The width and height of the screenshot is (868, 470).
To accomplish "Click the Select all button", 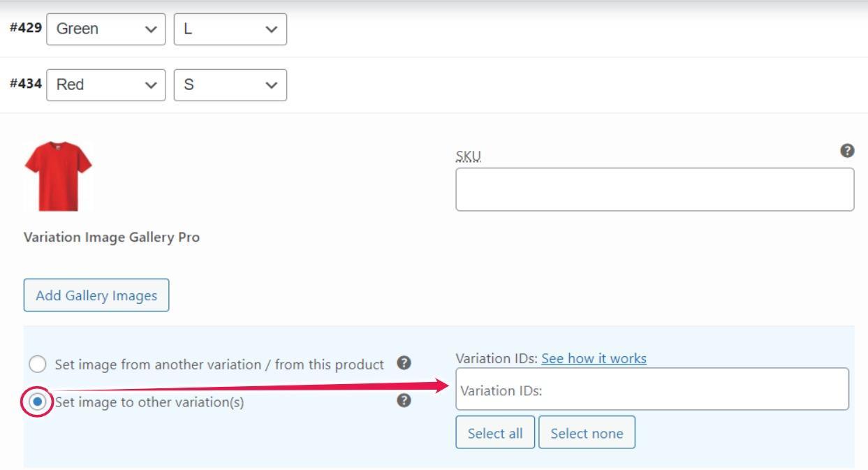I will click(x=495, y=432).
